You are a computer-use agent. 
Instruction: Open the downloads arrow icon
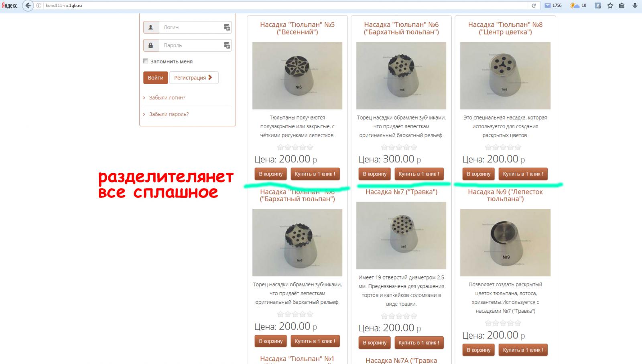tap(635, 6)
